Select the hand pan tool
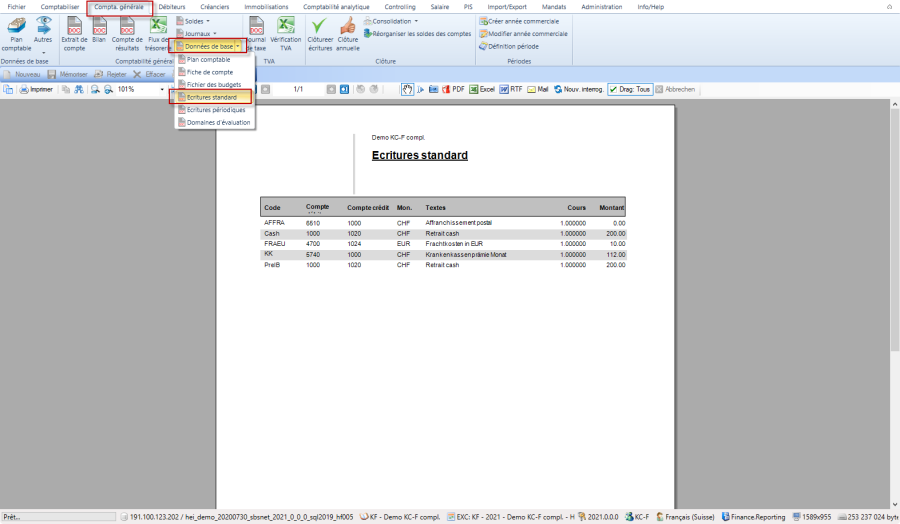Image resolution: width=900 pixels, height=524 pixels. point(407,90)
